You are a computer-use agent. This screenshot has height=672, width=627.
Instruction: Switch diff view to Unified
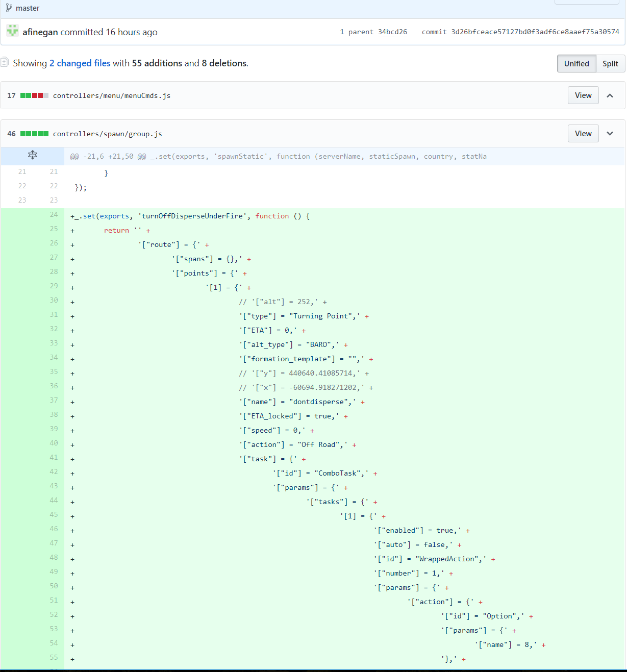pos(576,63)
